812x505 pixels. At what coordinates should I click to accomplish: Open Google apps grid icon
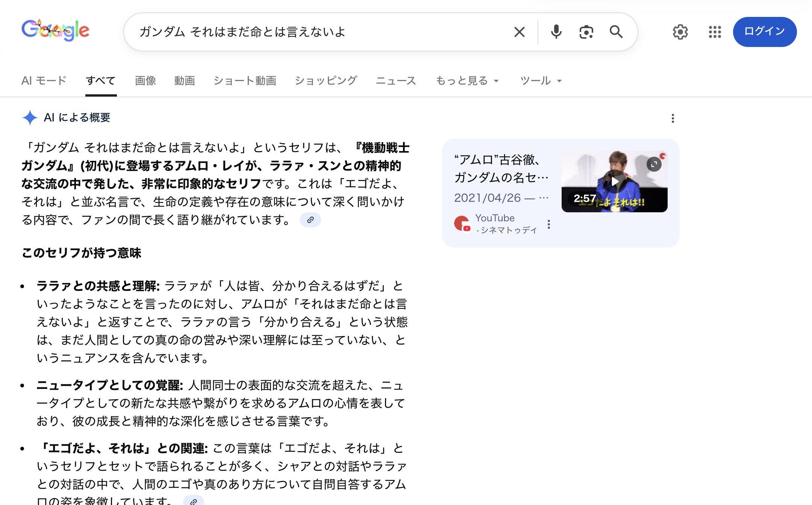coord(715,32)
